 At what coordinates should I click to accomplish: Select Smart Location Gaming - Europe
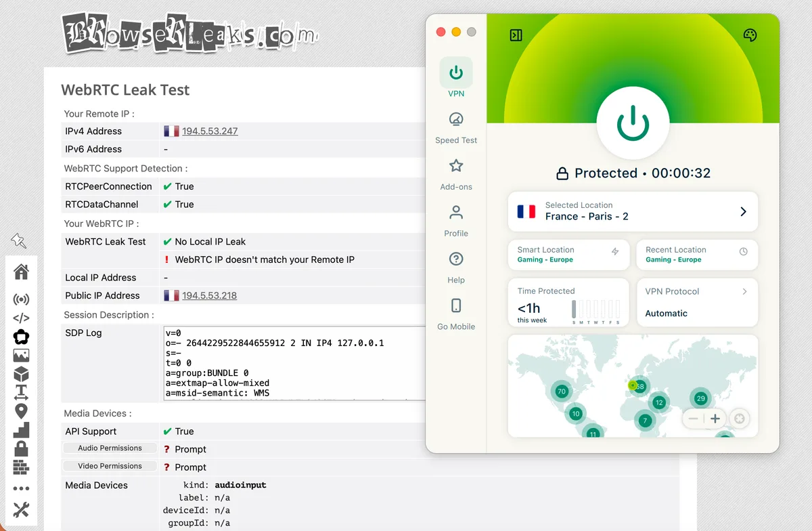pos(568,255)
